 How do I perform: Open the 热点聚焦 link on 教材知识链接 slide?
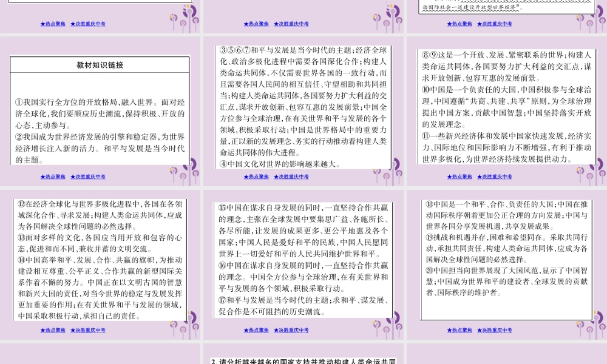(53, 177)
